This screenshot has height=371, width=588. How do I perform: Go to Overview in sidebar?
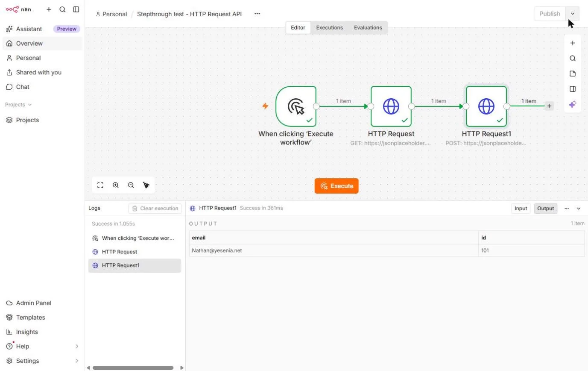42,44
